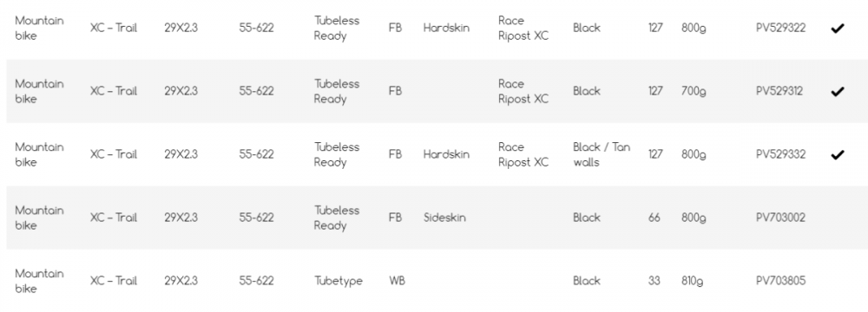Select product code PV703805

click(780, 281)
